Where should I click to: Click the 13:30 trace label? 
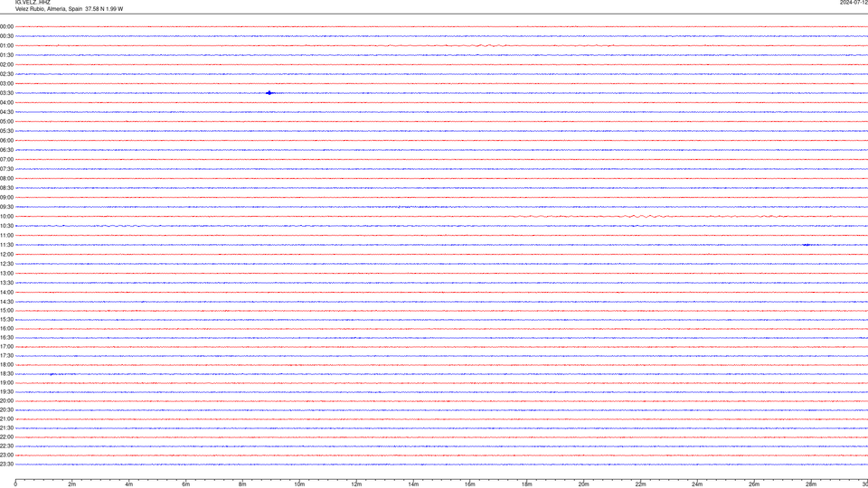(6, 283)
